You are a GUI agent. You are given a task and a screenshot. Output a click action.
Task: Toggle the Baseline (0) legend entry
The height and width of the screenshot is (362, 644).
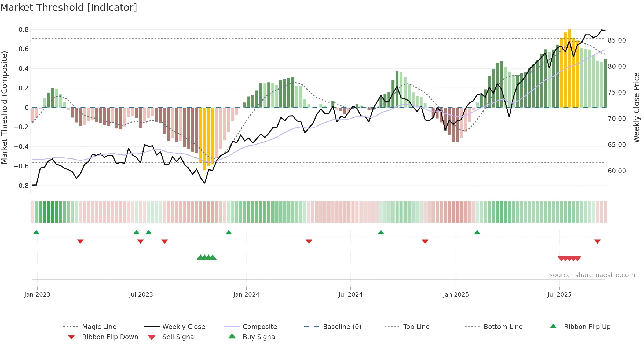(333, 327)
